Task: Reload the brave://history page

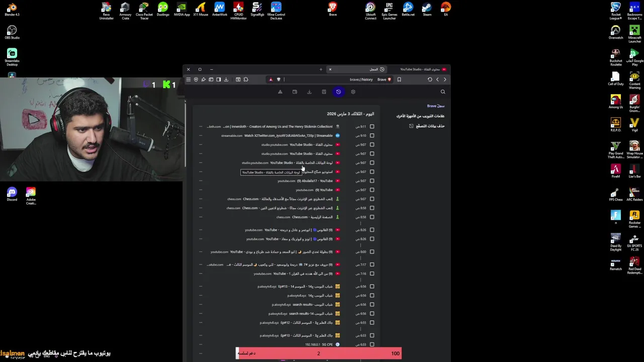Action: tap(430, 79)
